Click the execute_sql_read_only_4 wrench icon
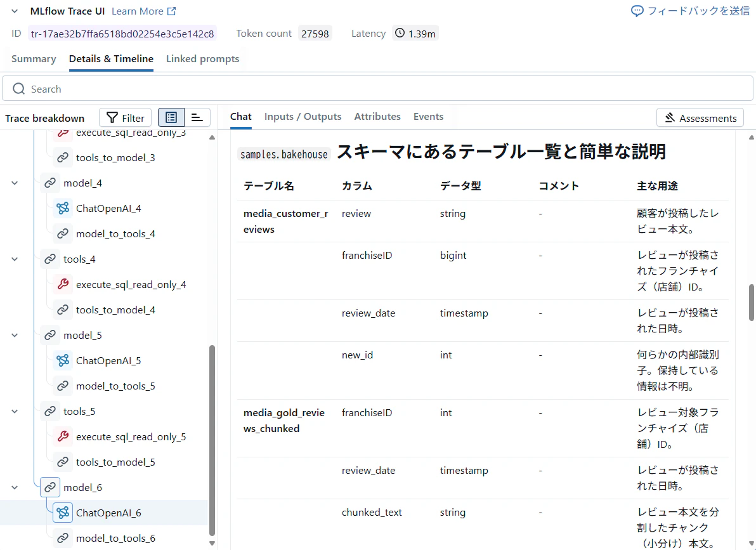The image size is (756, 550). [63, 285]
